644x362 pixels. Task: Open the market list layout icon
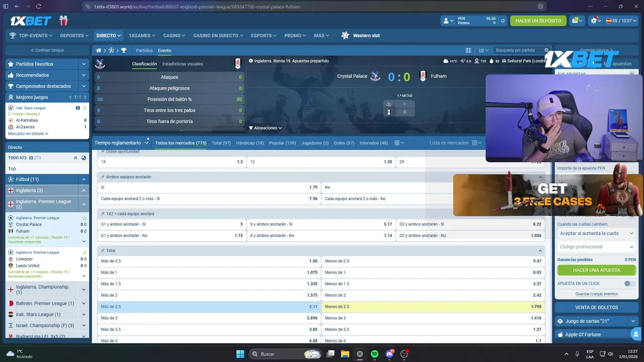398,143
